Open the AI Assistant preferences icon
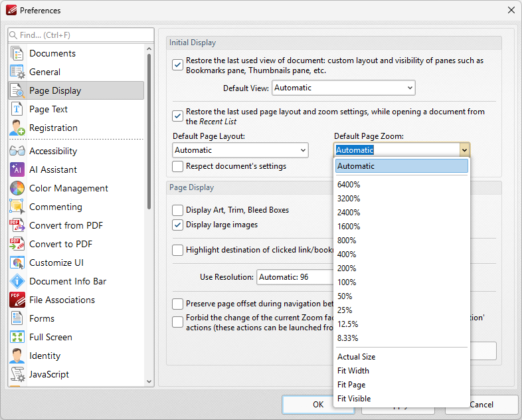Screen dimensions: 522x420 17,169
